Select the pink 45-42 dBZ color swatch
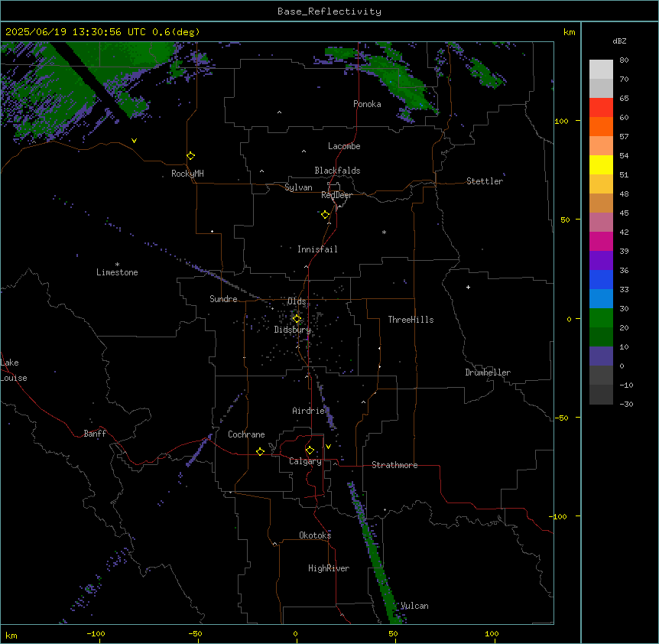The height and width of the screenshot is (644, 659). click(x=601, y=223)
